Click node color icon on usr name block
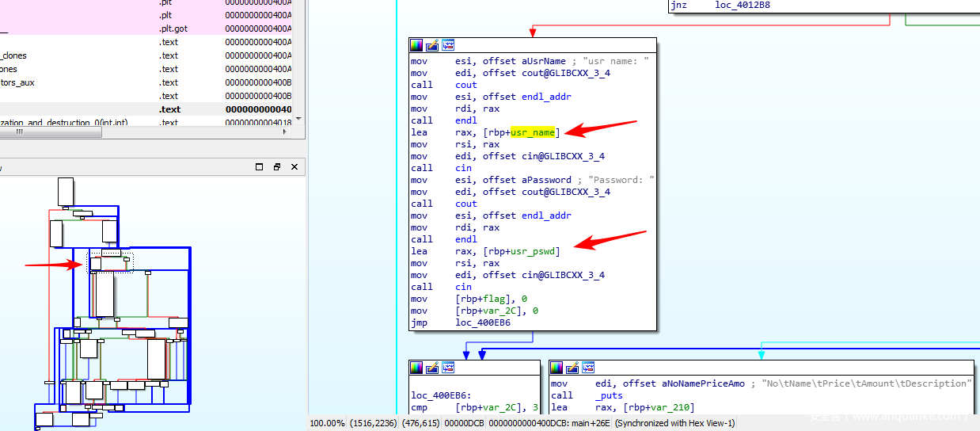 [x=417, y=45]
